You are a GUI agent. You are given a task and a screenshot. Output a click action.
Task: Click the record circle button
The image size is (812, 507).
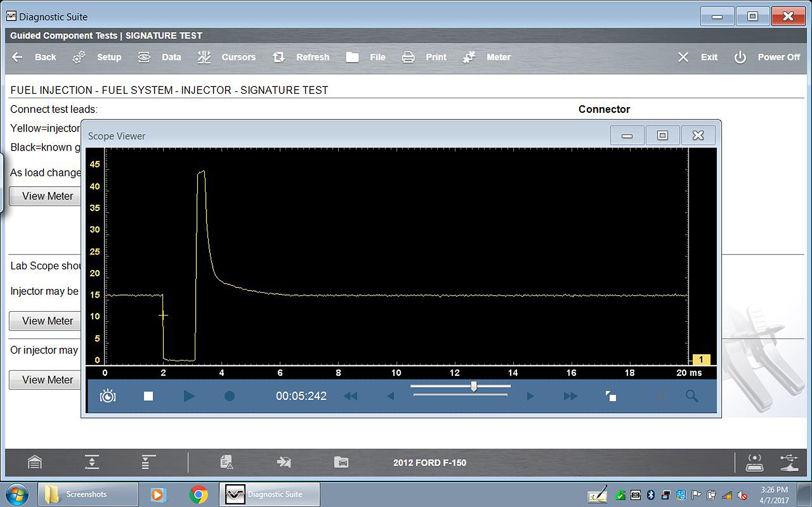pos(229,396)
